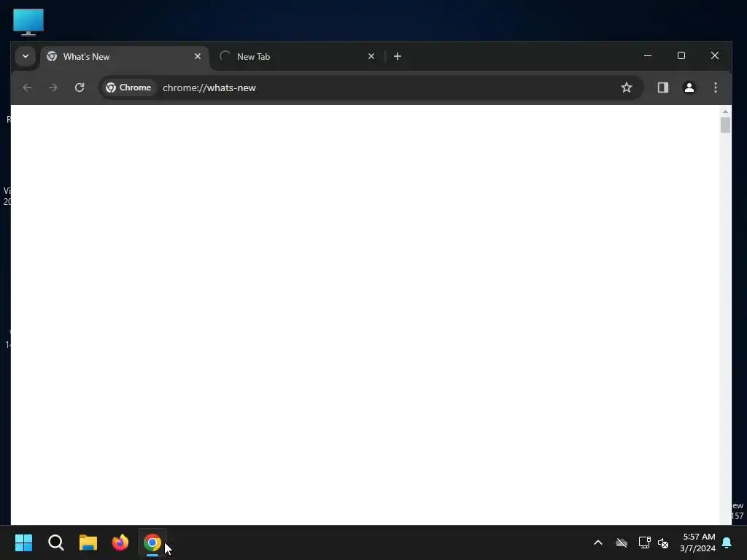Bookmark this page with the star
Image resolution: width=747 pixels, height=560 pixels.
(x=627, y=87)
